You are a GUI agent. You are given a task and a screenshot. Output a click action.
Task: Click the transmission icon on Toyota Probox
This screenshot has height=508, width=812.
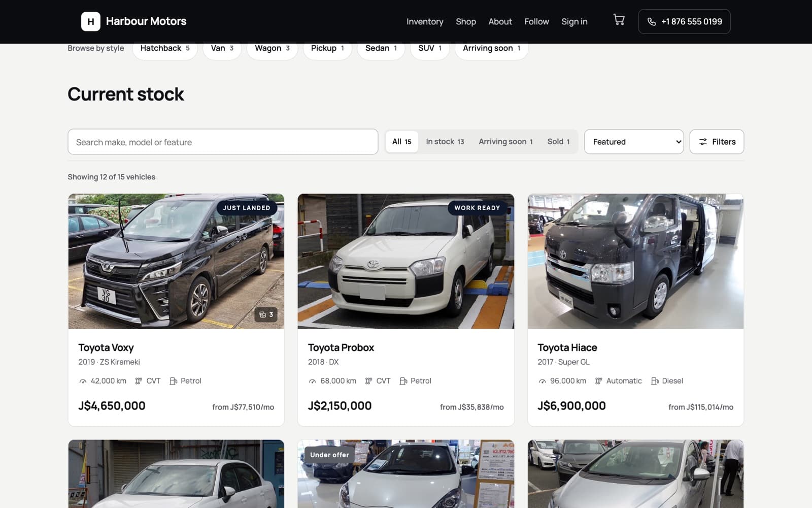pyautogui.click(x=368, y=381)
